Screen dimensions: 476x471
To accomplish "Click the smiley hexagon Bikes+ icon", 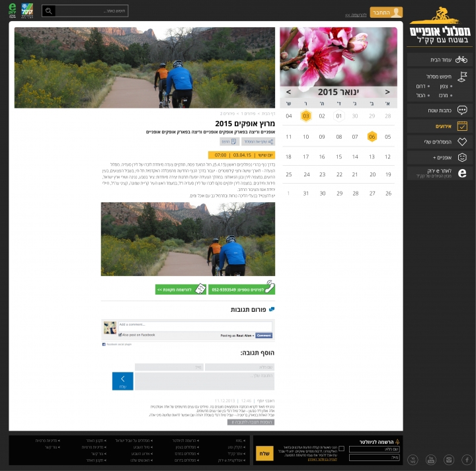I will click(462, 157).
